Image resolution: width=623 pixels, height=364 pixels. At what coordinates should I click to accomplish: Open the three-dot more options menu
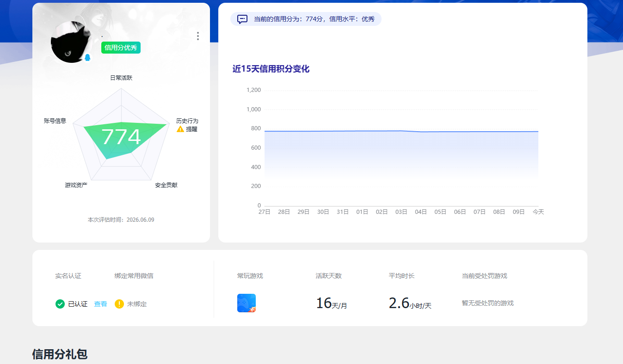(x=198, y=36)
